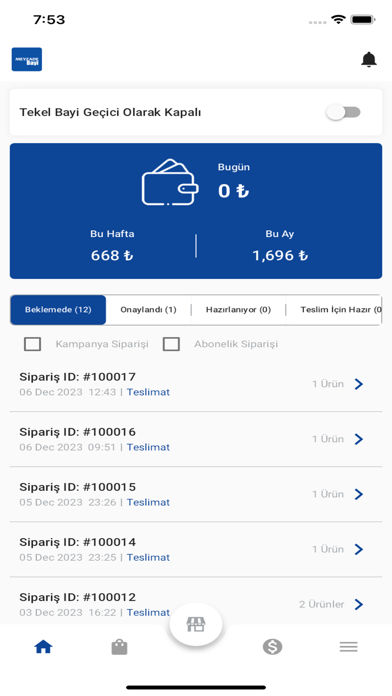This screenshot has height=696, width=392.
Task: Tap the iOS home indicator bar
Action: 196,688
